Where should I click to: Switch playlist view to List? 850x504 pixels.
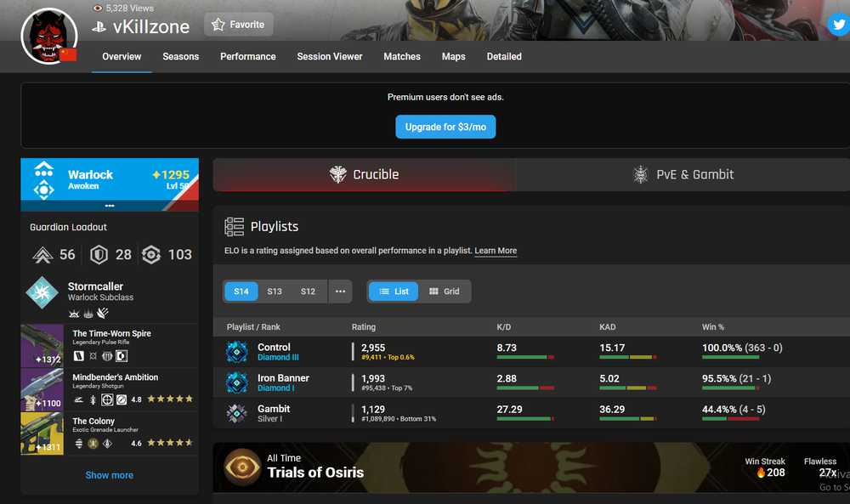(394, 292)
